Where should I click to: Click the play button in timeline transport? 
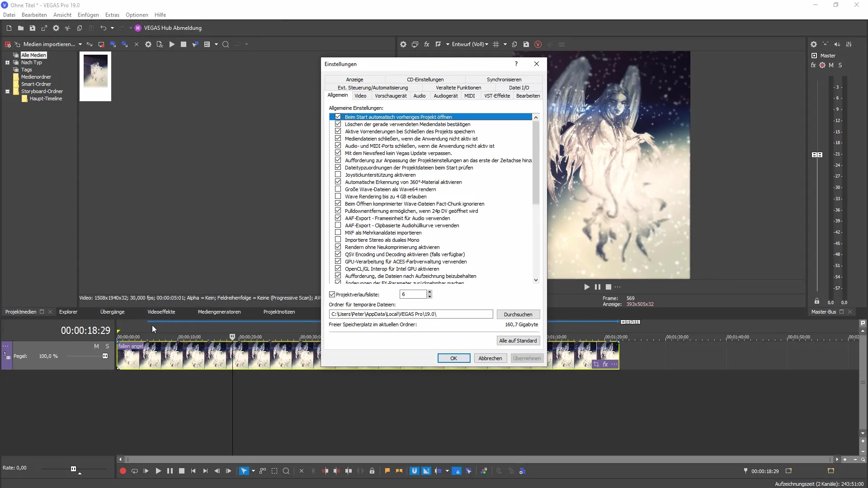tap(158, 471)
